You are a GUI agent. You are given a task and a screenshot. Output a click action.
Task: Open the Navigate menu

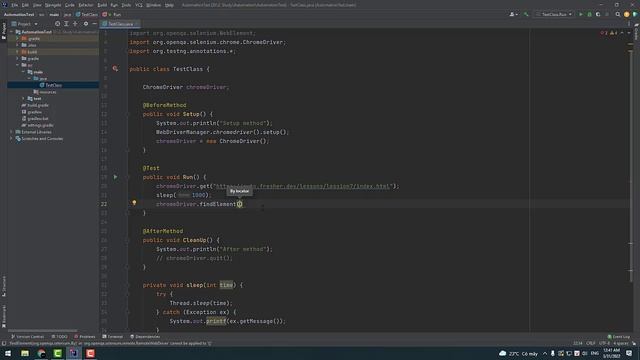point(53,5)
